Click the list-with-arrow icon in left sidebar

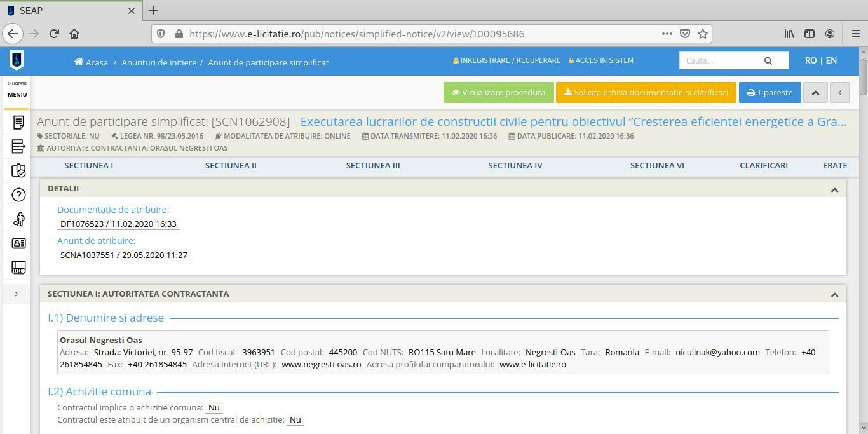pyautogui.click(x=18, y=146)
